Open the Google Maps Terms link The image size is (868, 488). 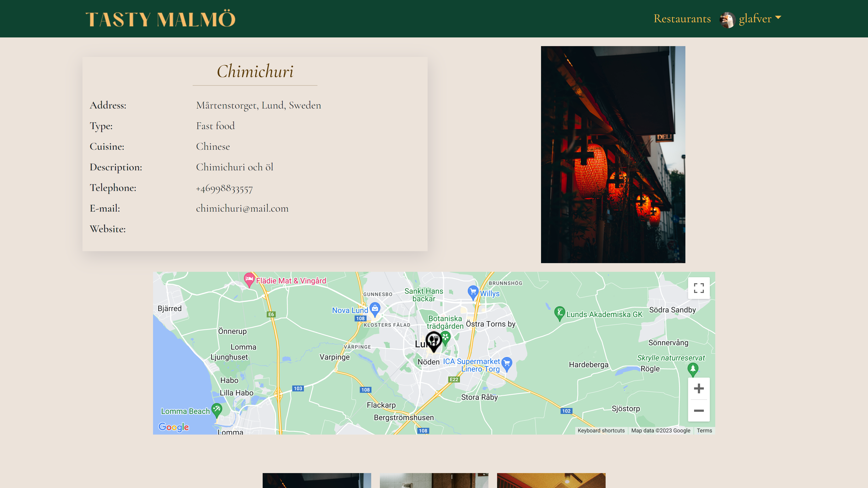704,430
